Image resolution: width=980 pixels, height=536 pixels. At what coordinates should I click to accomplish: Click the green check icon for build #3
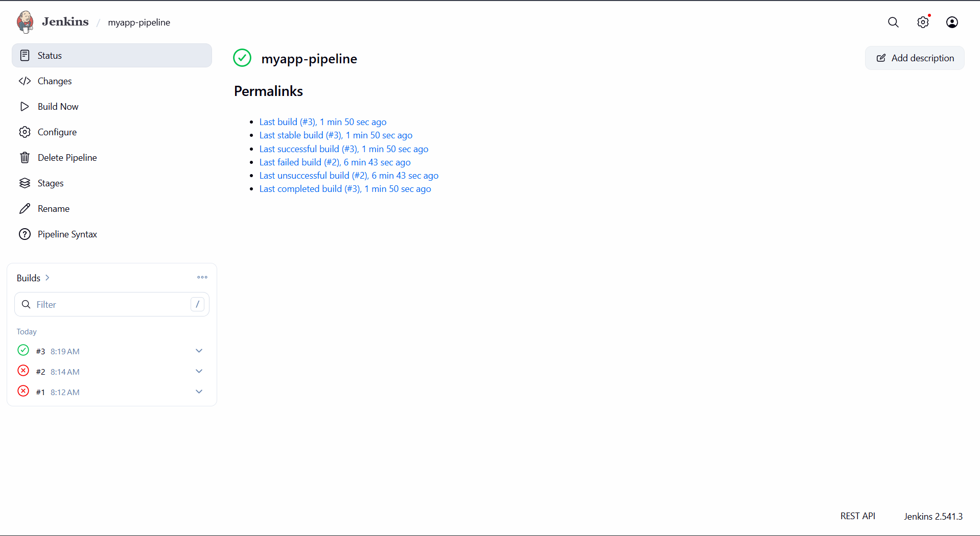pos(24,350)
